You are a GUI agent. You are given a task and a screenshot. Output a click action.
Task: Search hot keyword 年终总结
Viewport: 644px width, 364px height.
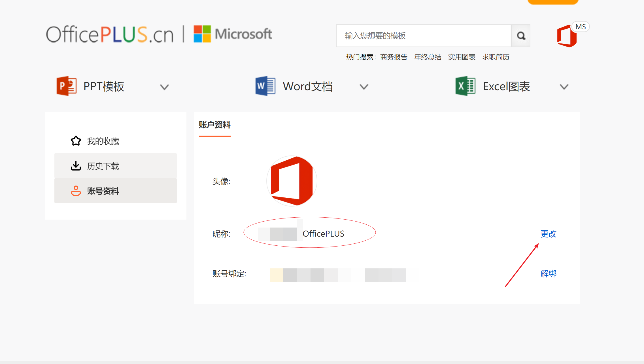tap(428, 57)
